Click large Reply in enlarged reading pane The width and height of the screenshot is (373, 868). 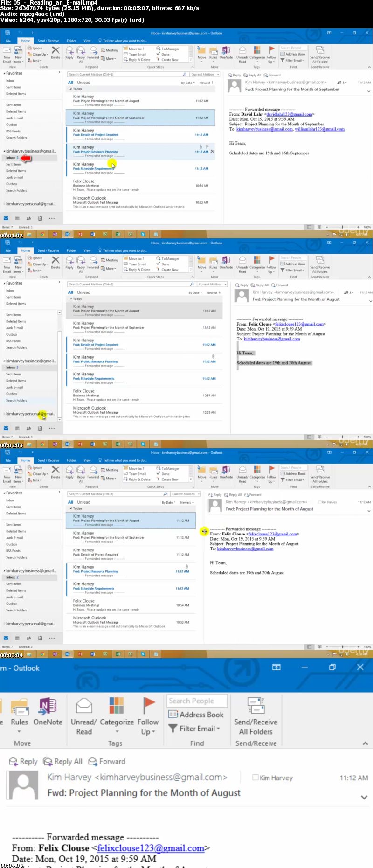(23, 761)
